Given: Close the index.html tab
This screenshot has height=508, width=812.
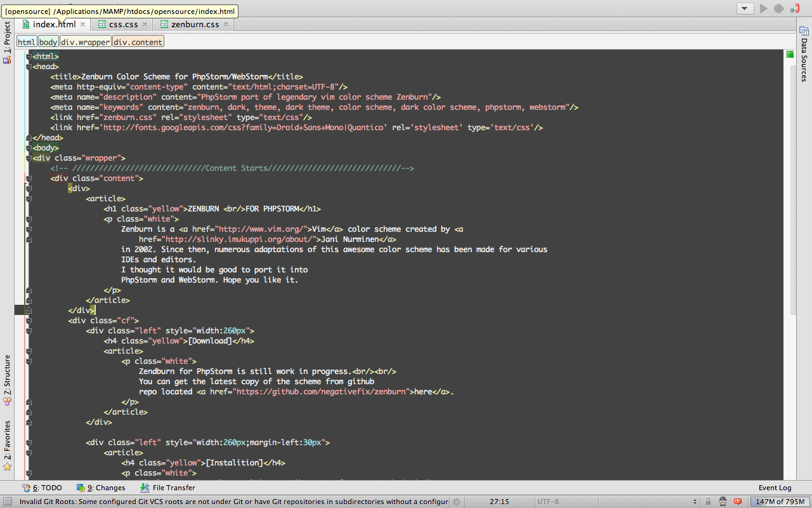Looking at the screenshot, I should pyautogui.click(x=82, y=24).
